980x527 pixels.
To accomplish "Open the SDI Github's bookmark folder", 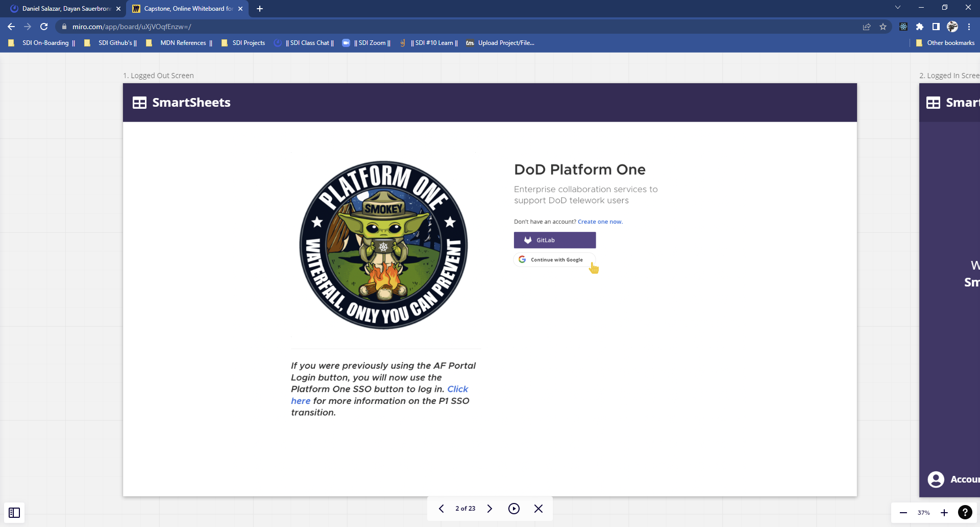I will [x=111, y=43].
